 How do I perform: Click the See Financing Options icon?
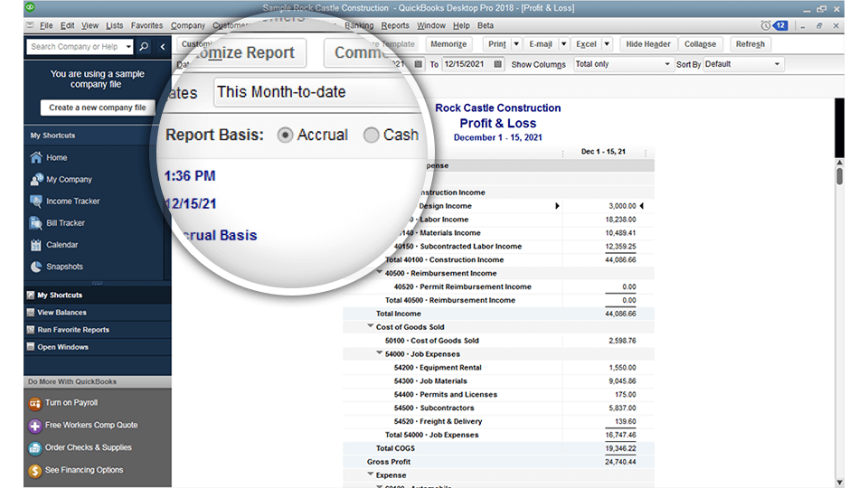pyautogui.click(x=35, y=470)
